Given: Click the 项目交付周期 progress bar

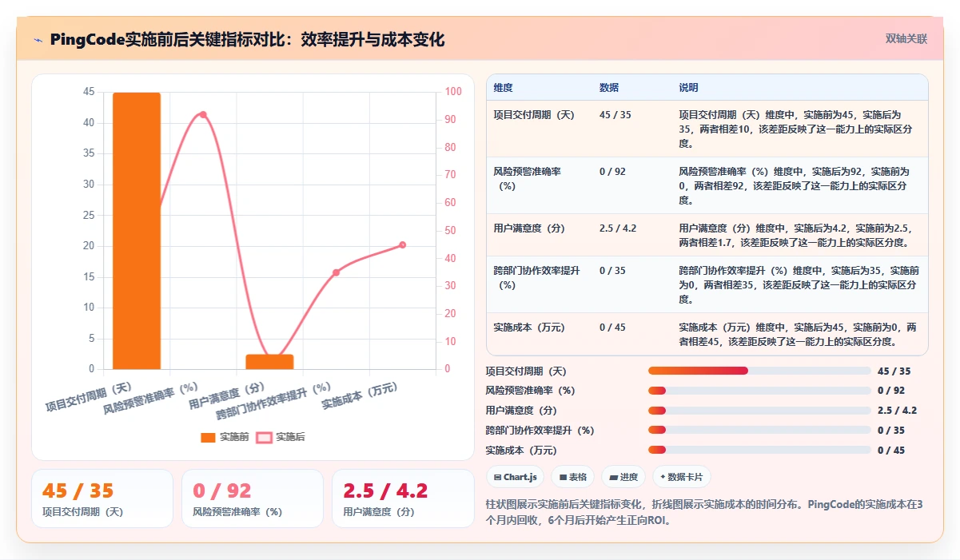Looking at the screenshot, I should coord(759,371).
